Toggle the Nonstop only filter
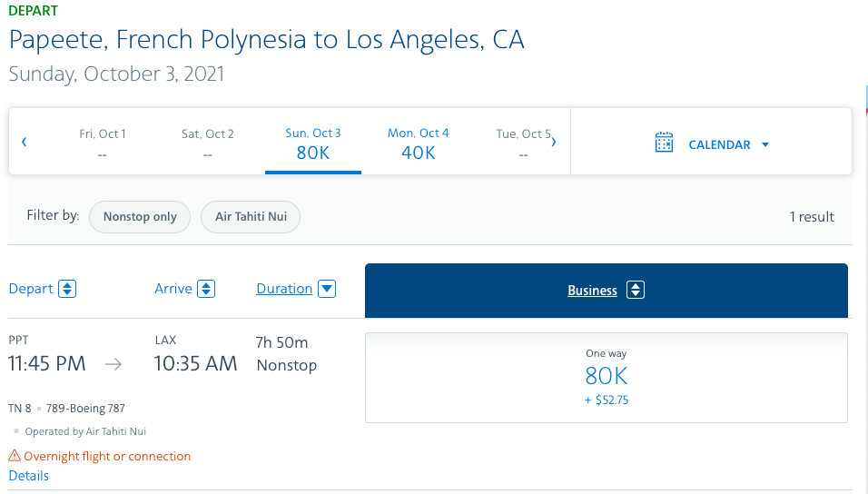Image resolution: width=868 pixels, height=494 pixels. (x=140, y=217)
